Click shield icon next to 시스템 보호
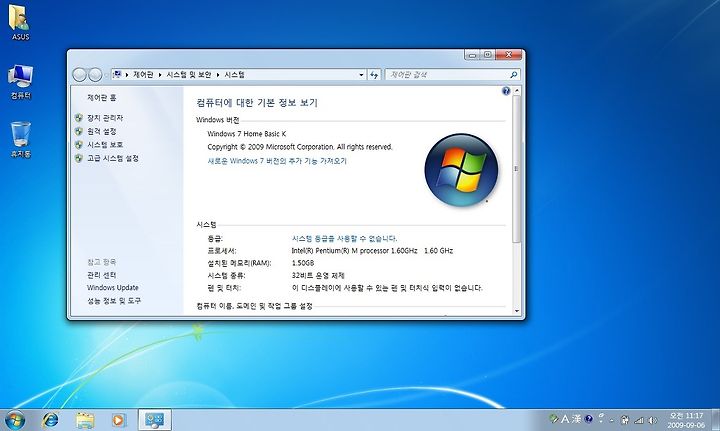 coord(79,145)
